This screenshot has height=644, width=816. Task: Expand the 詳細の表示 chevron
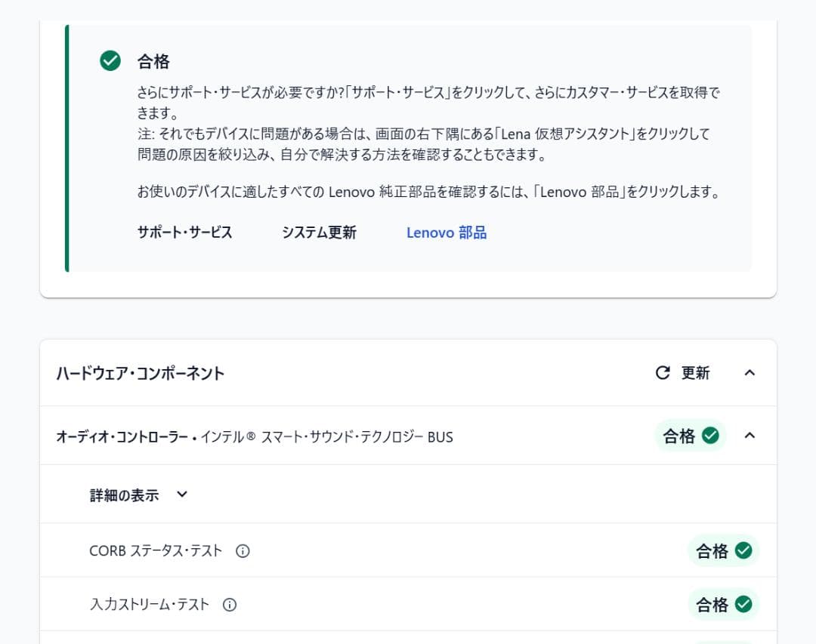[x=181, y=495]
